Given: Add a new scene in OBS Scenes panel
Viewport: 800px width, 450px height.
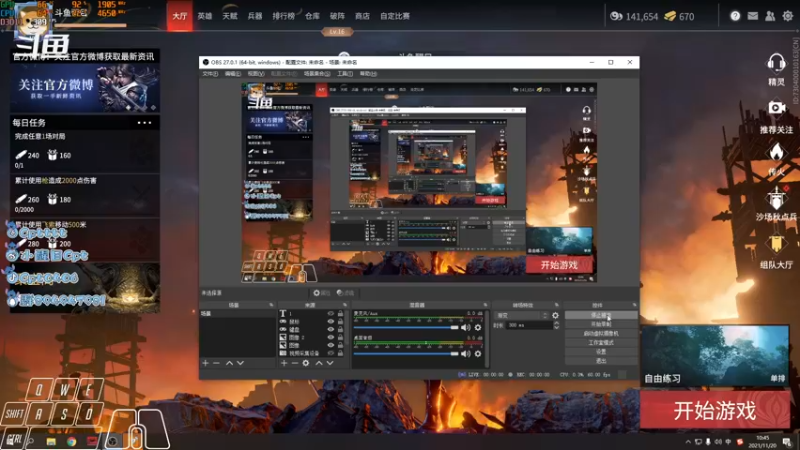Looking at the screenshot, I should (x=206, y=363).
